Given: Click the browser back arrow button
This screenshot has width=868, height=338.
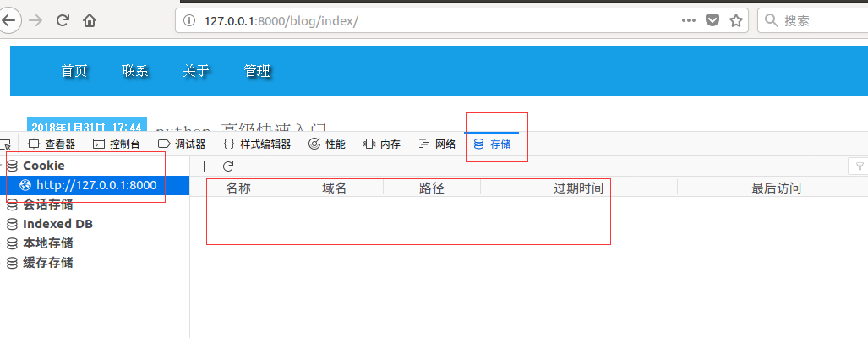Looking at the screenshot, I should (x=8, y=20).
